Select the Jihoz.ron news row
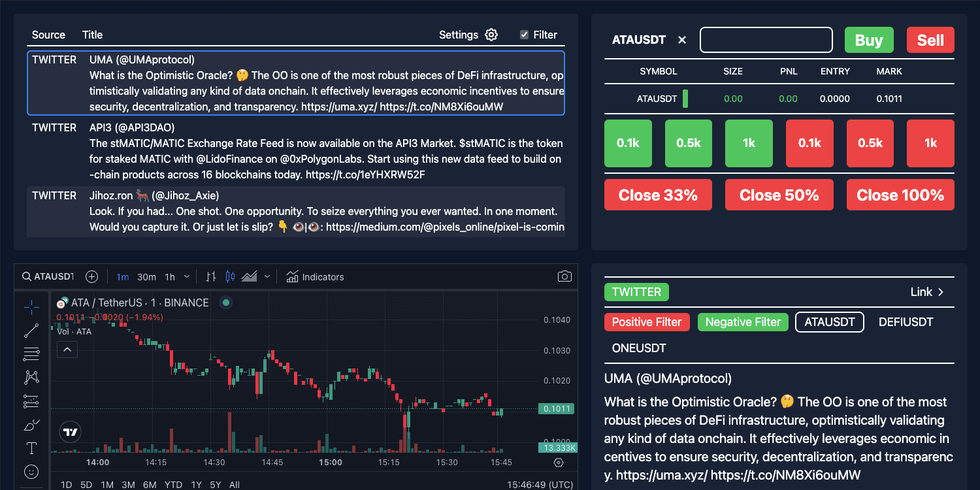This screenshot has width=980, height=490. (x=296, y=212)
